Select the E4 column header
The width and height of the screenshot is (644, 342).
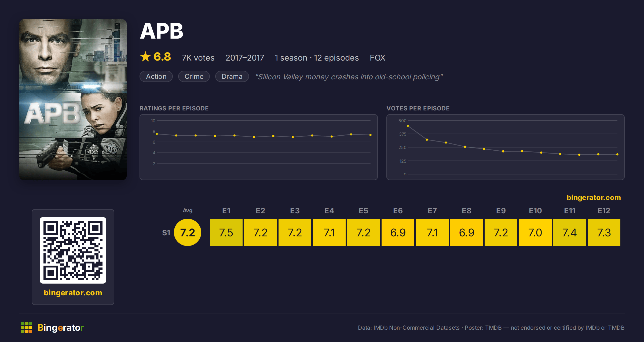pos(329,211)
